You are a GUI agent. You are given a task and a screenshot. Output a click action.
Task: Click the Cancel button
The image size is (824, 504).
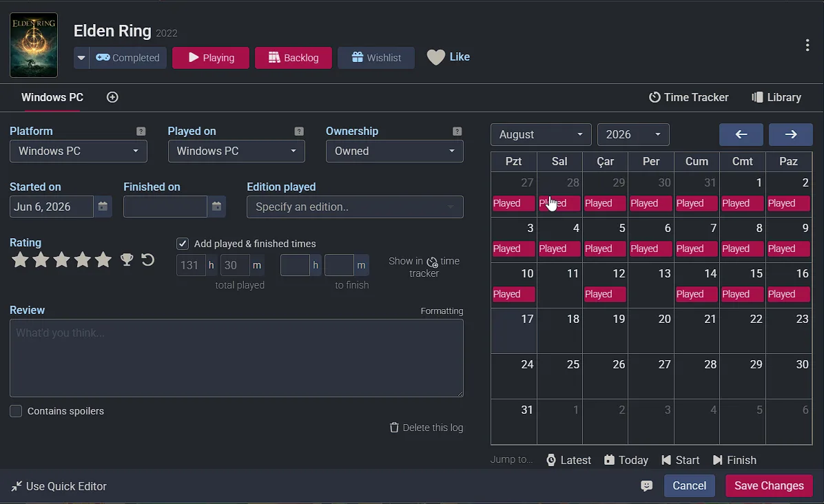tap(689, 485)
